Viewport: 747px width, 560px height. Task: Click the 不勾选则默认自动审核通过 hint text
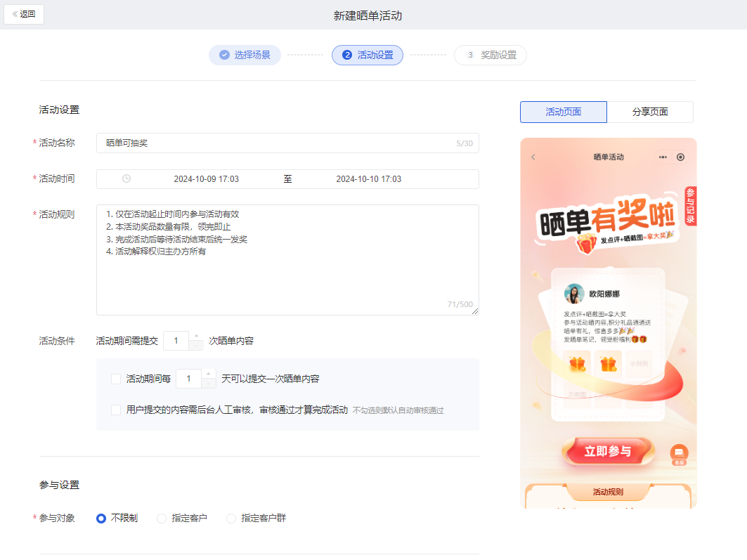pos(398,410)
